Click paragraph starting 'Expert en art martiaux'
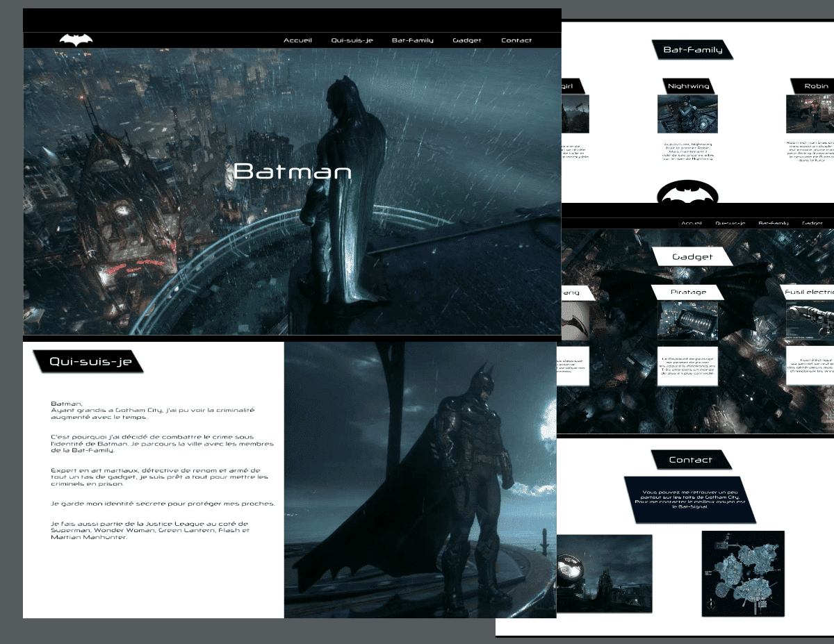This screenshot has width=834, height=644. click(159, 477)
